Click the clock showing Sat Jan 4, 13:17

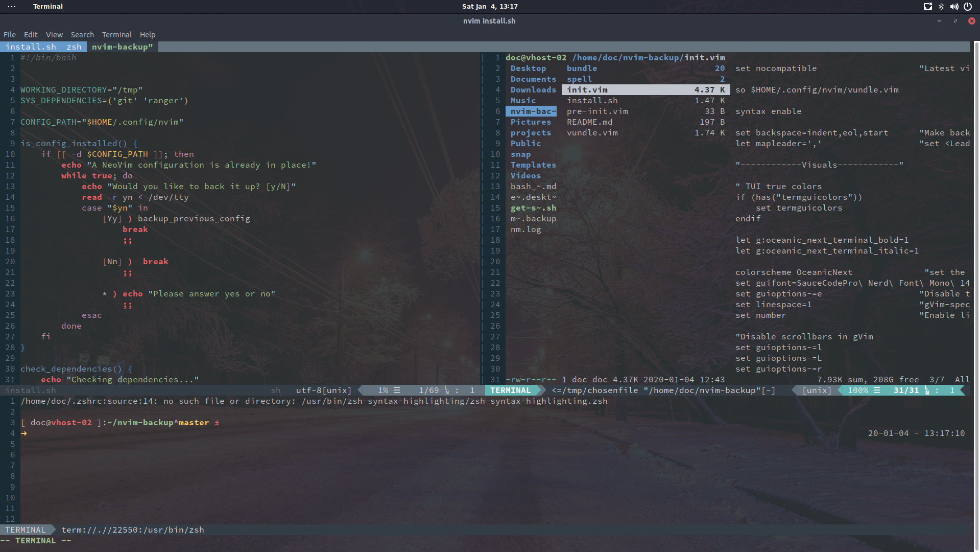point(490,7)
